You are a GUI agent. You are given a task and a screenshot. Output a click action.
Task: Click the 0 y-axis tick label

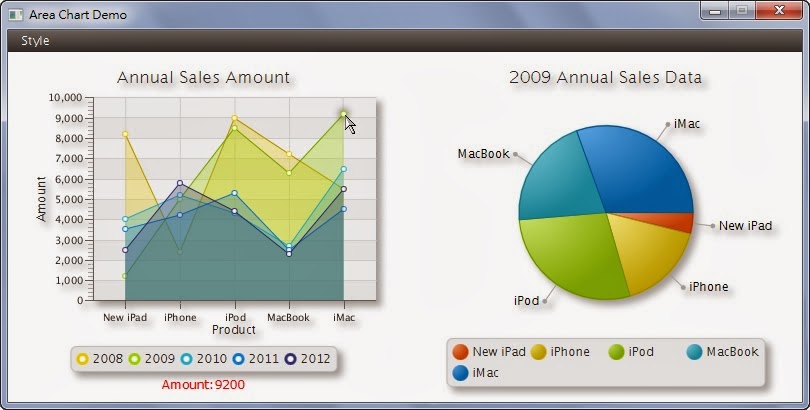tap(80, 301)
